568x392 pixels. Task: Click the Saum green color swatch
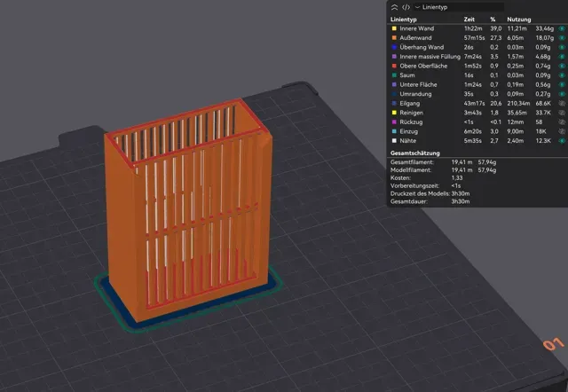(x=394, y=75)
